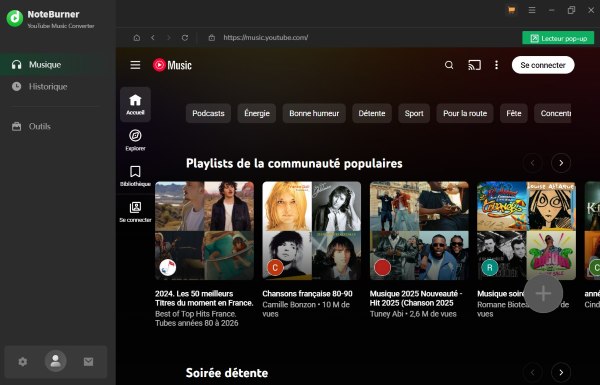This screenshot has height=385, width=600.
Task: Select the Sport filter chip
Action: click(x=414, y=113)
